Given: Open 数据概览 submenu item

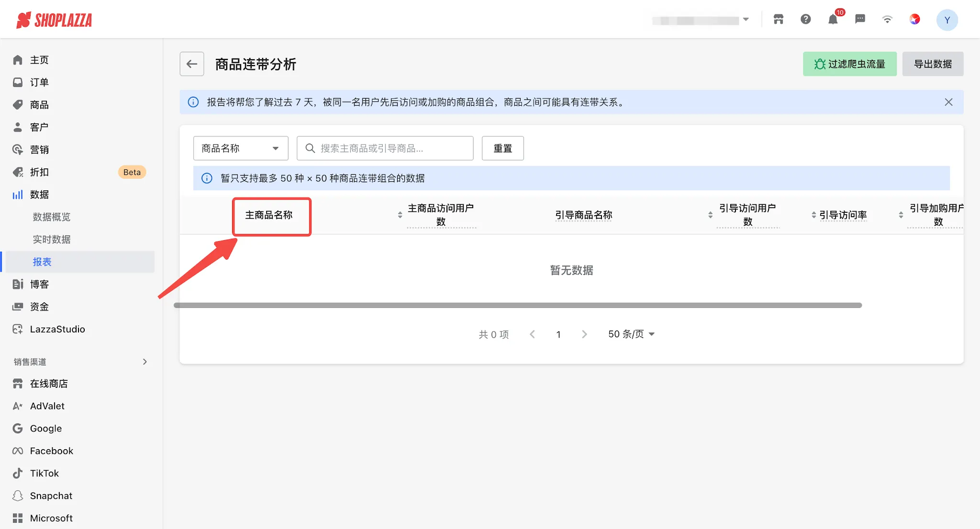Looking at the screenshot, I should [52, 217].
